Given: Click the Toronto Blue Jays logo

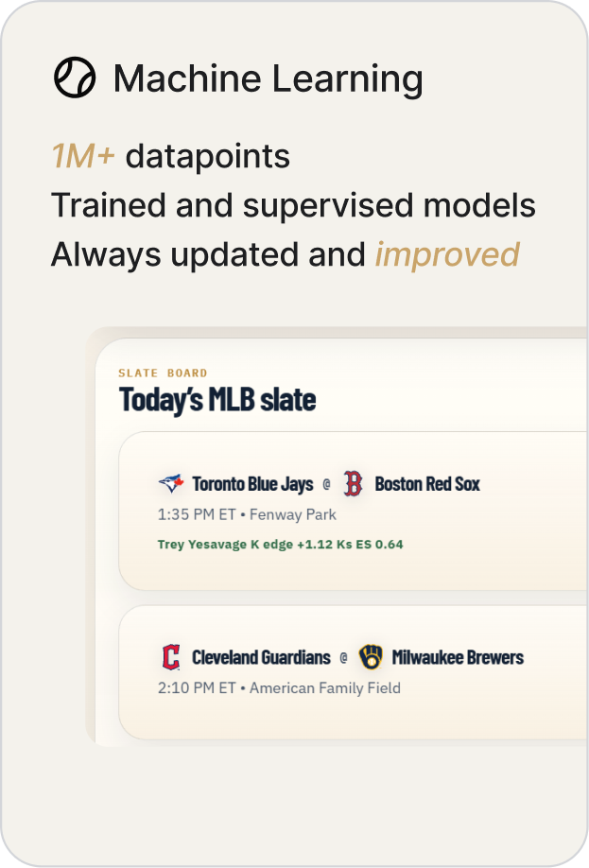Looking at the screenshot, I should click(171, 484).
